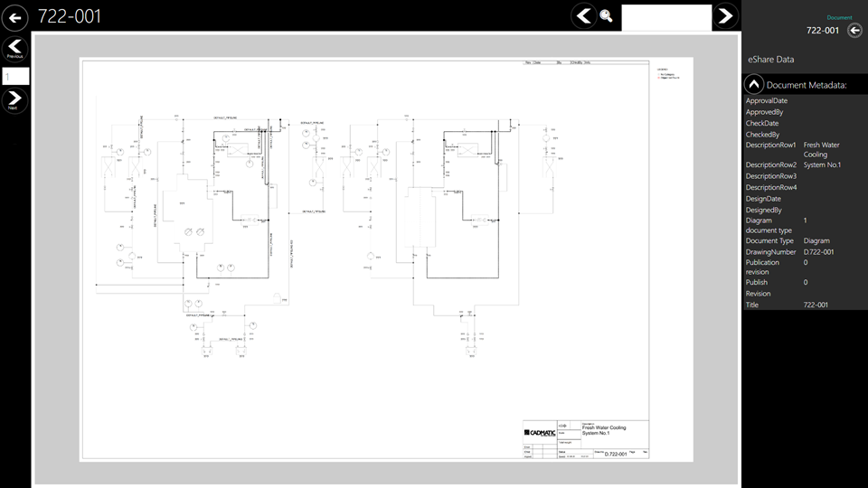Go to the Next page

(14, 99)
